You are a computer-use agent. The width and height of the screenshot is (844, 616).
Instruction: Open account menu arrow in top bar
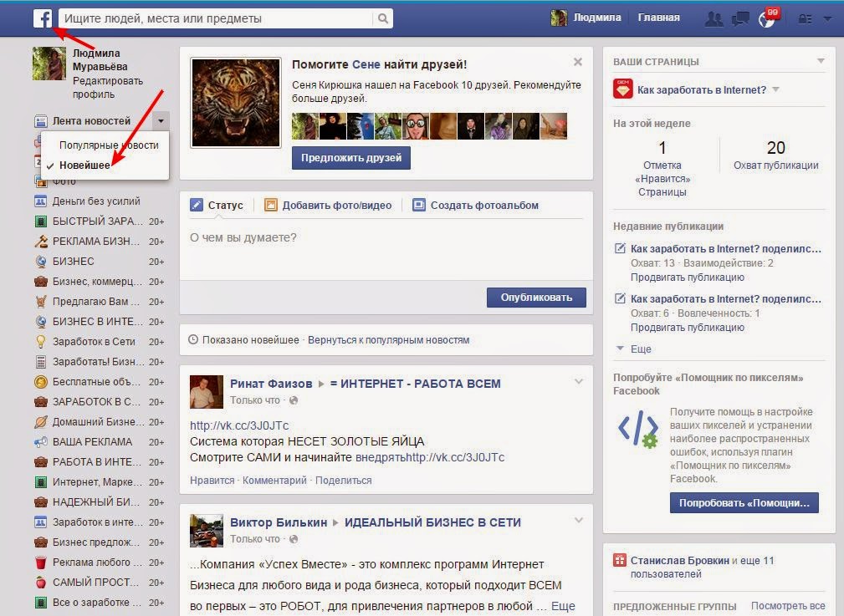(827, 19)
